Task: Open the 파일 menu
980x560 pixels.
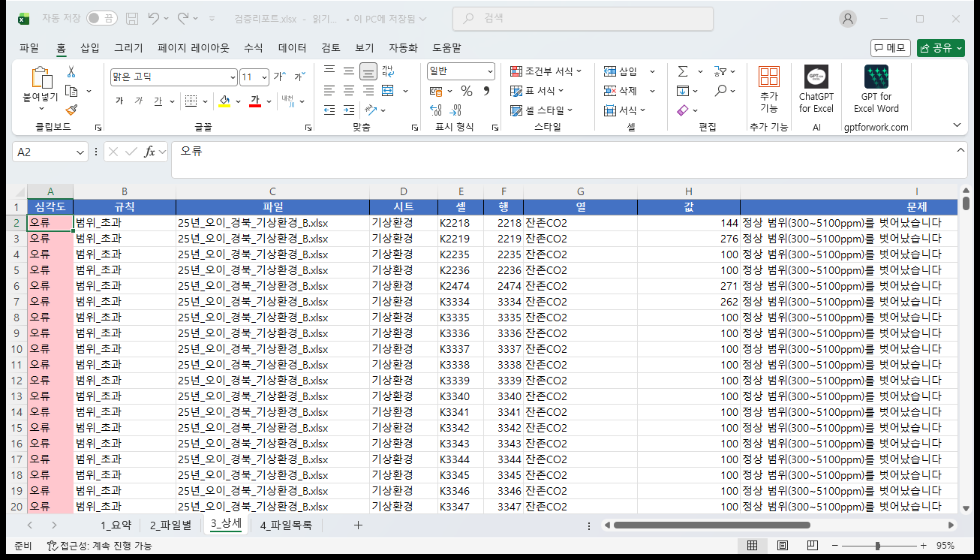Action: pyautogui.click(x=29, y=48)
